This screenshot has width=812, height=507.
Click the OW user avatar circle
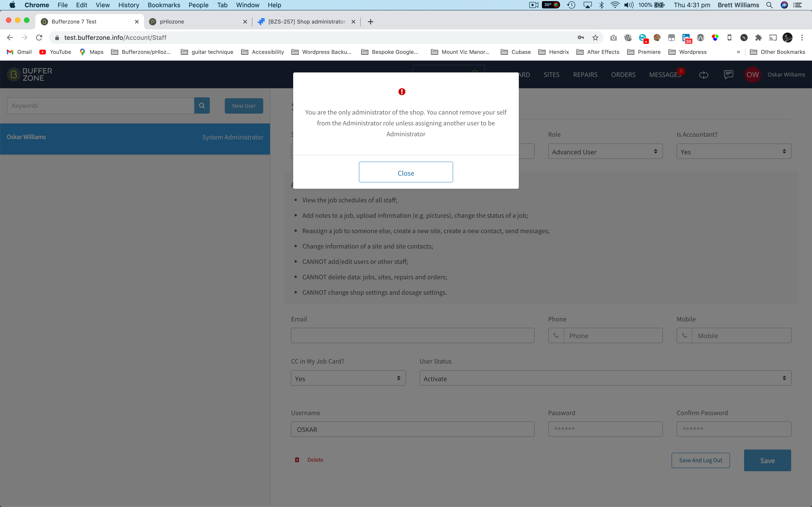point(753,74)
